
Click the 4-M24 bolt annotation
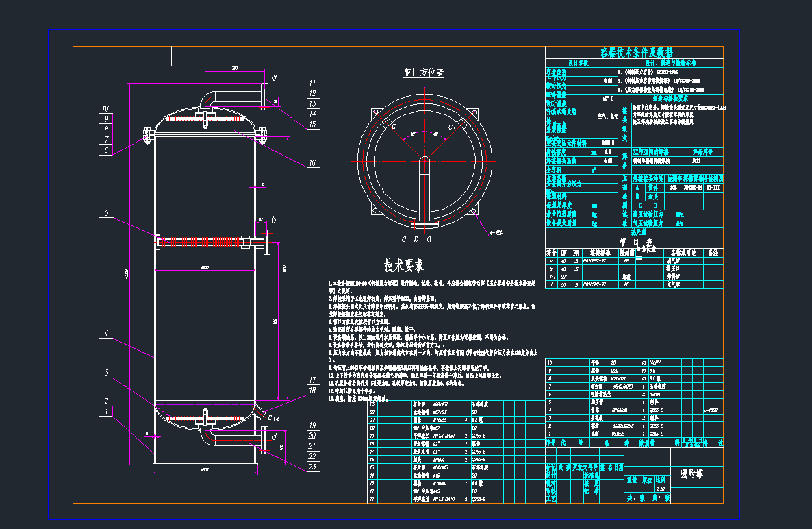click(496, 232)
